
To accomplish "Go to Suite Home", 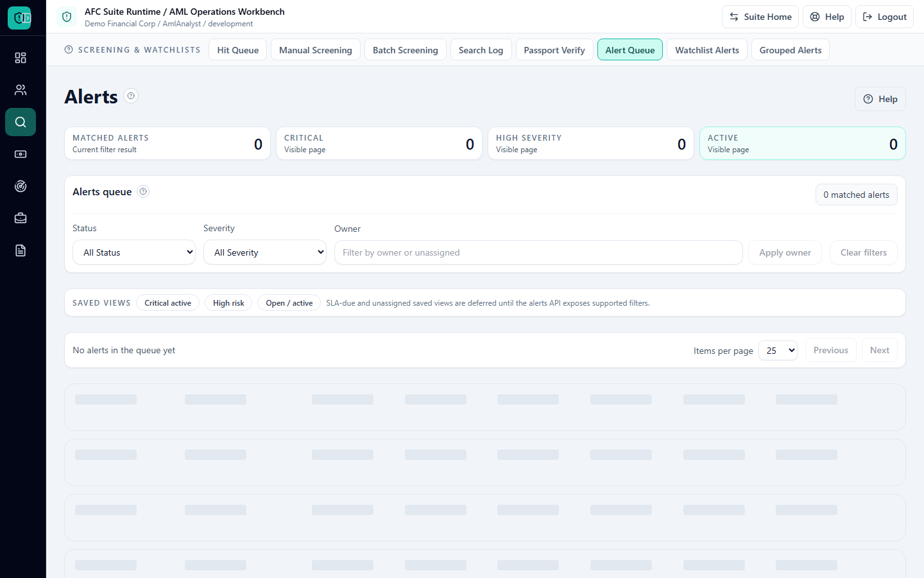I will click(x=760, y=17).
